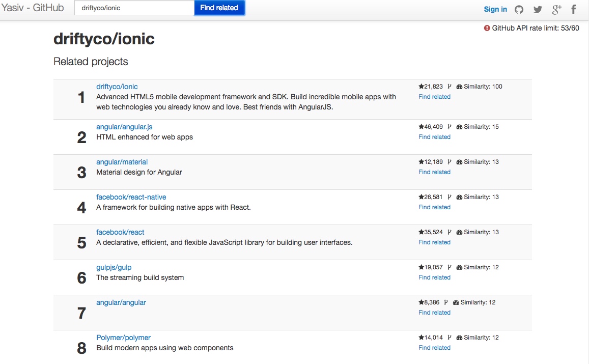589x364 pixels.
Task: Click the fork icon for facebook/react-native
Action: 450,197
